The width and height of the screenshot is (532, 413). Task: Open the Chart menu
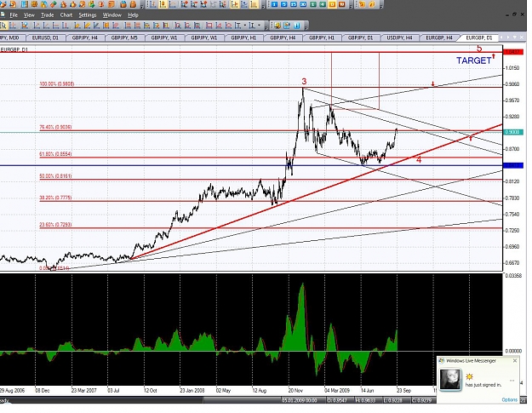(66, 15)
